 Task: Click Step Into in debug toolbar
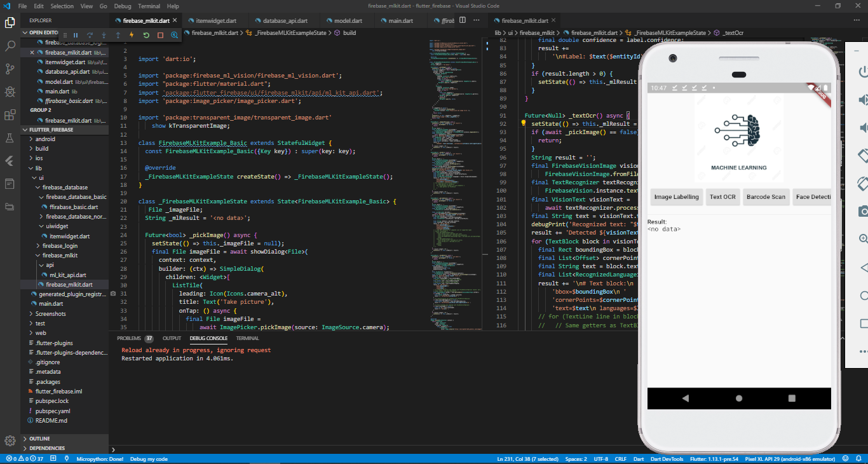pos(104,35)
